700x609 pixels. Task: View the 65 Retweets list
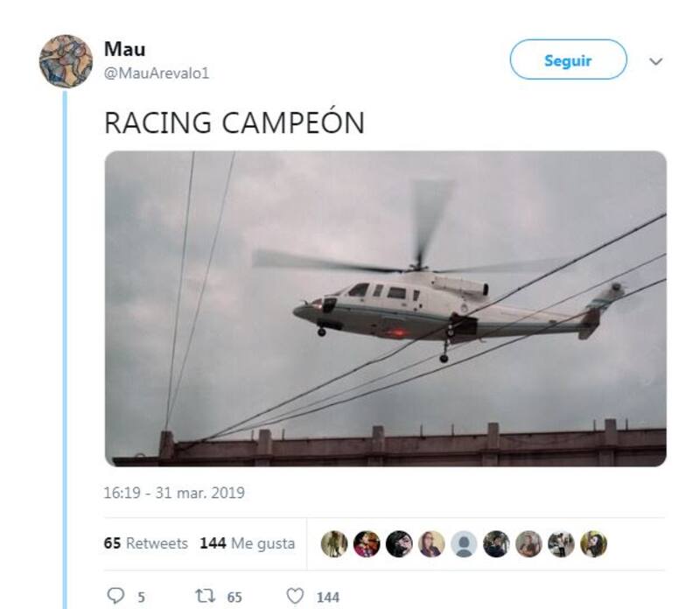click(x=145, y=543)
